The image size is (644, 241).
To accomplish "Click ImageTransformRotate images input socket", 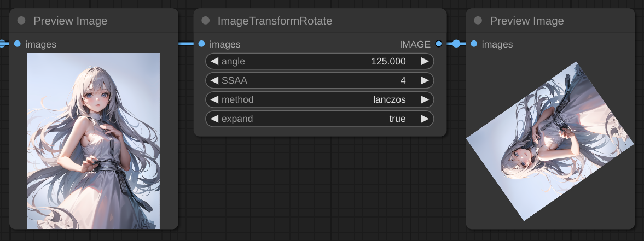I will point(202,44).
